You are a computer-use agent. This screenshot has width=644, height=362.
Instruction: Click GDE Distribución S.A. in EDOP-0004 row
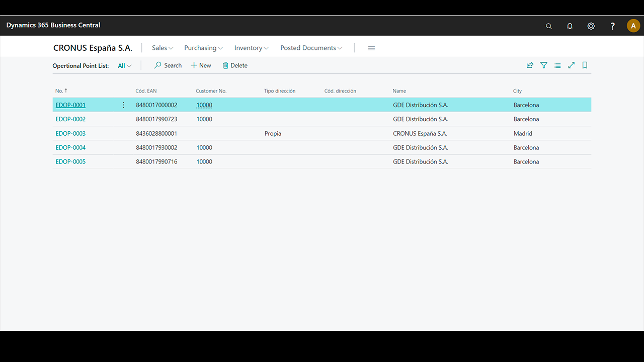(421, 147)
